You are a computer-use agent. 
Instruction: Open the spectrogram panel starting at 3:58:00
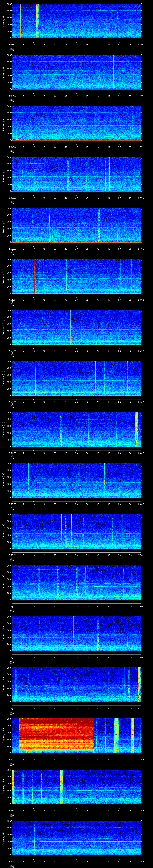76,633
